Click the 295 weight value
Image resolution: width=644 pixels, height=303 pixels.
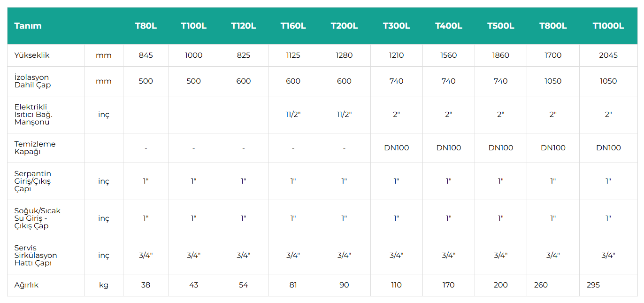[593, 285]
